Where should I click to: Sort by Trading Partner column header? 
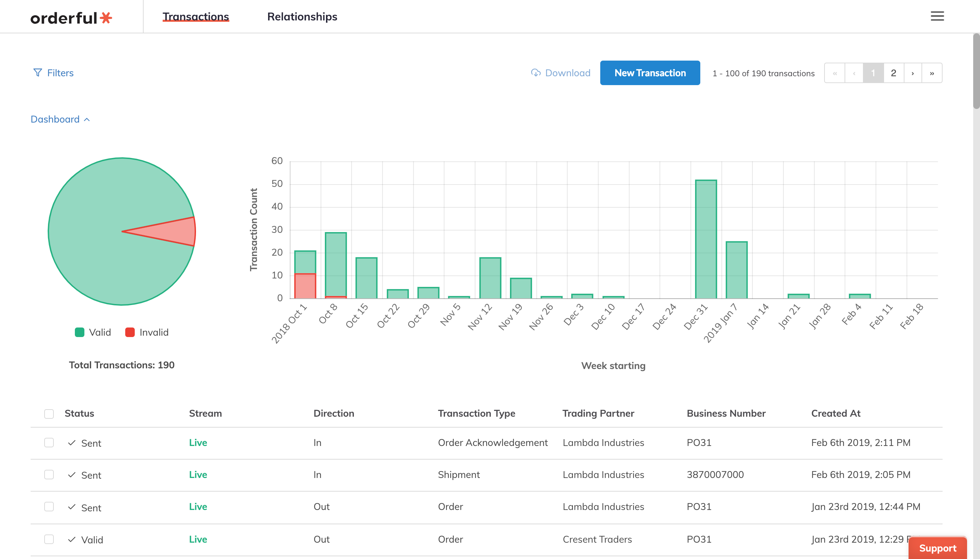coord(598,414)
